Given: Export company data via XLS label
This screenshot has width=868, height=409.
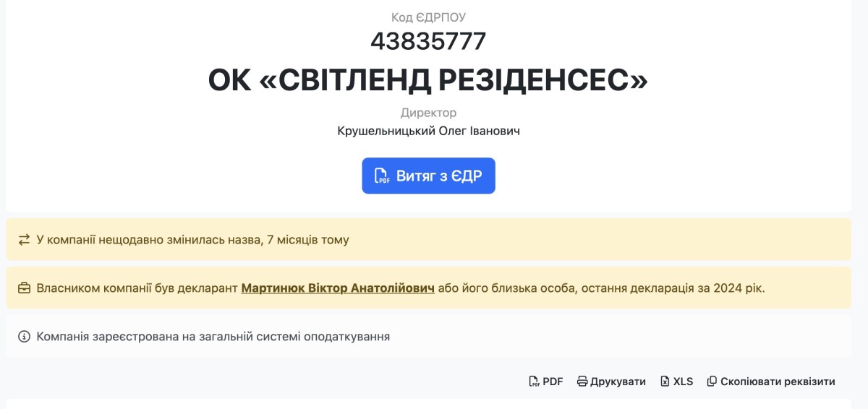Looking at the screenshot, I should click(x=683, y=382).
